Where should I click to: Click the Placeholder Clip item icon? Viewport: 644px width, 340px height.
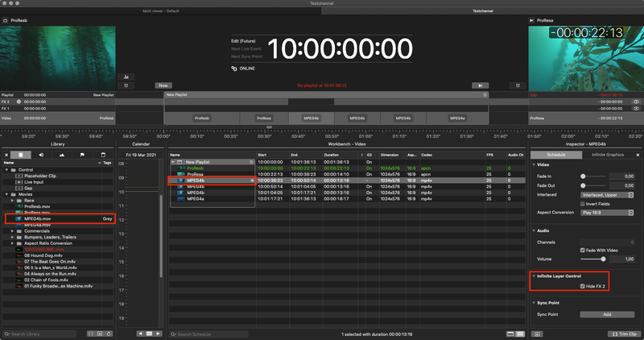19,176
